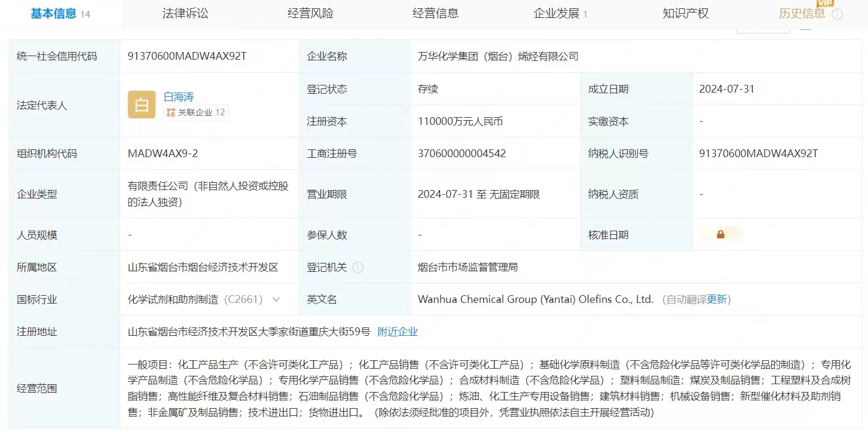Click the company name 万华化学集团（烟台）烯烃有限公司
Image resolution: width=868 pixels, height=432 pixels.
(x=498, y=56)
